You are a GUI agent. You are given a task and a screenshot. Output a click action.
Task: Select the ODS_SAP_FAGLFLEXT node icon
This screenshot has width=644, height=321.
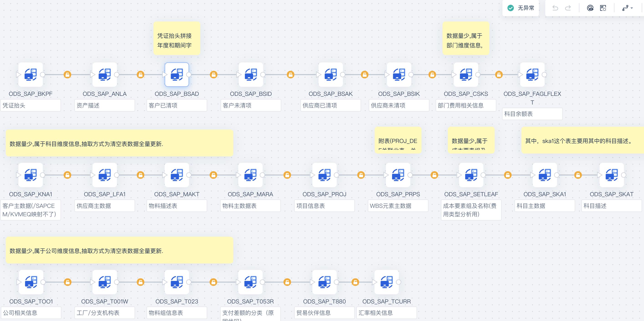click(532, 74)
